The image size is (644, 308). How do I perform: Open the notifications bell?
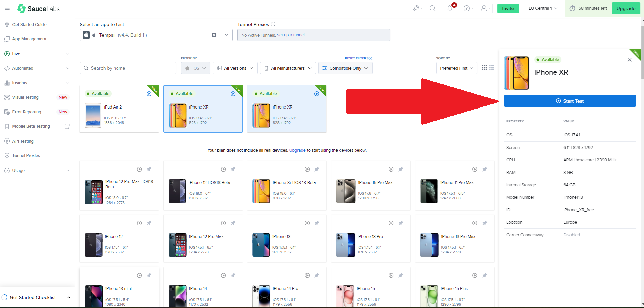click(x=450, y=8)
